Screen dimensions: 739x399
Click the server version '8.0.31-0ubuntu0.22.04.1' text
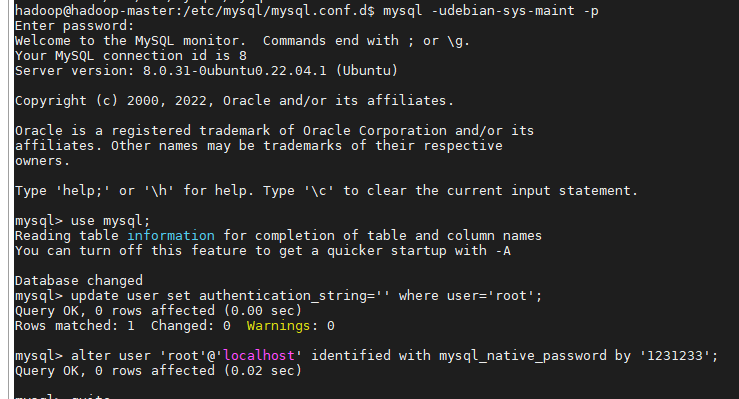click(x=235, y=71)
